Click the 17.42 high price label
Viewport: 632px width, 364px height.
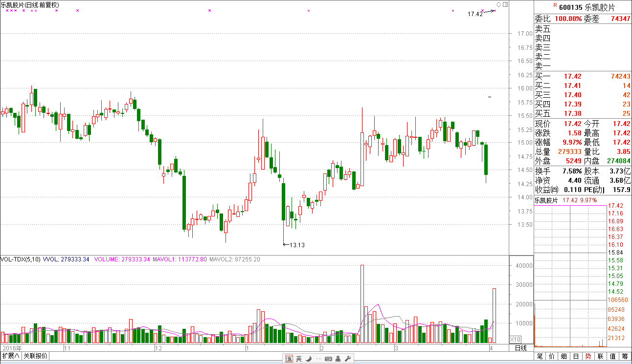tap(475, 14)
